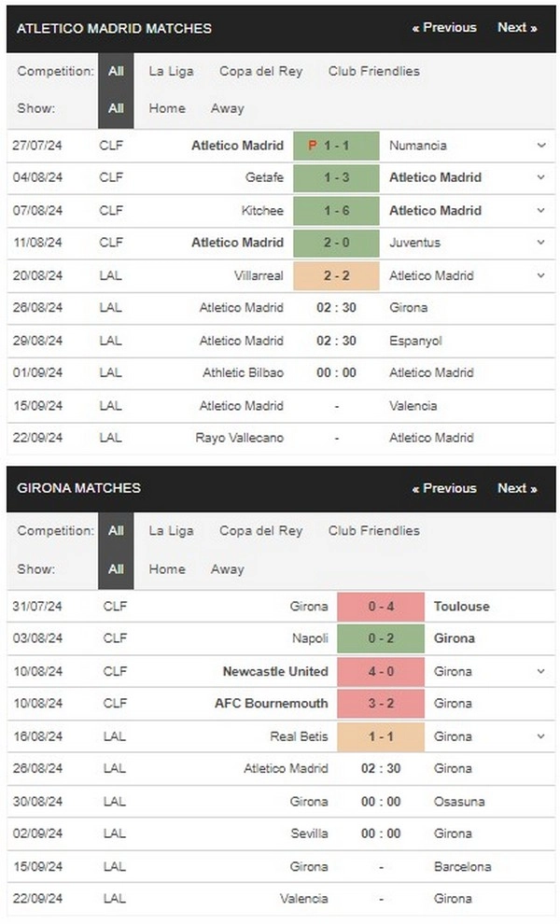
Task: Select La Liga tab in Girona matches
Action: point(171,531)
